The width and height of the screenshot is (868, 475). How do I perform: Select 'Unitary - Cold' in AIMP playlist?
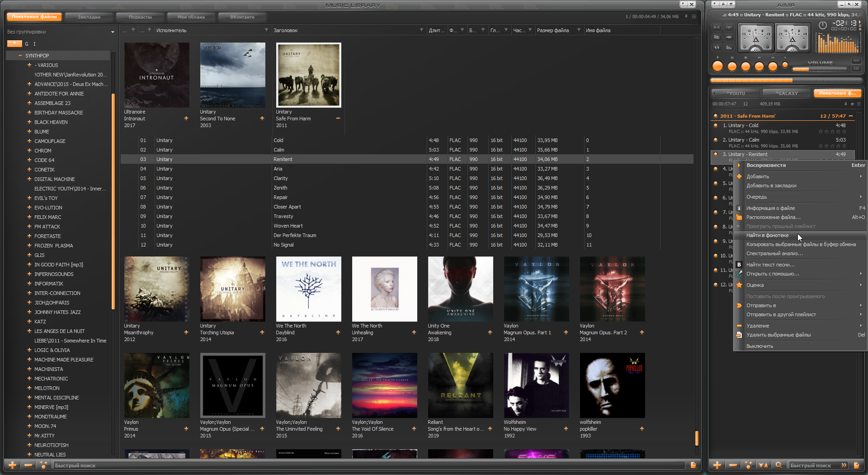coord(783,128)
